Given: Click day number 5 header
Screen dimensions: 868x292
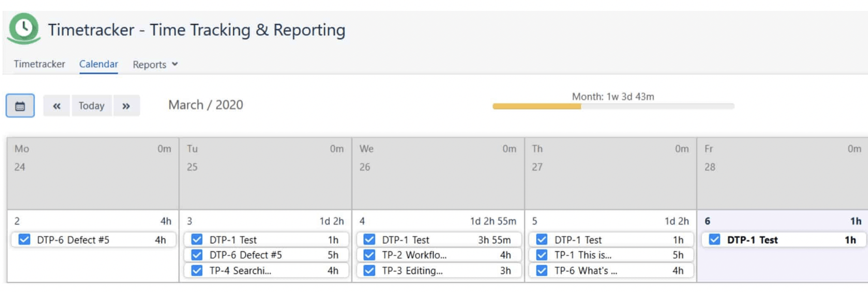Looking at the screenshot, I should (534, 221).
